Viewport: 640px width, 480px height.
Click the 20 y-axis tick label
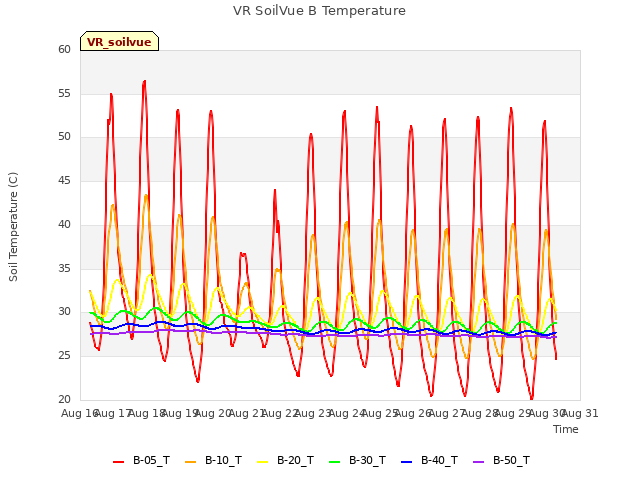[x=64, y=399]
